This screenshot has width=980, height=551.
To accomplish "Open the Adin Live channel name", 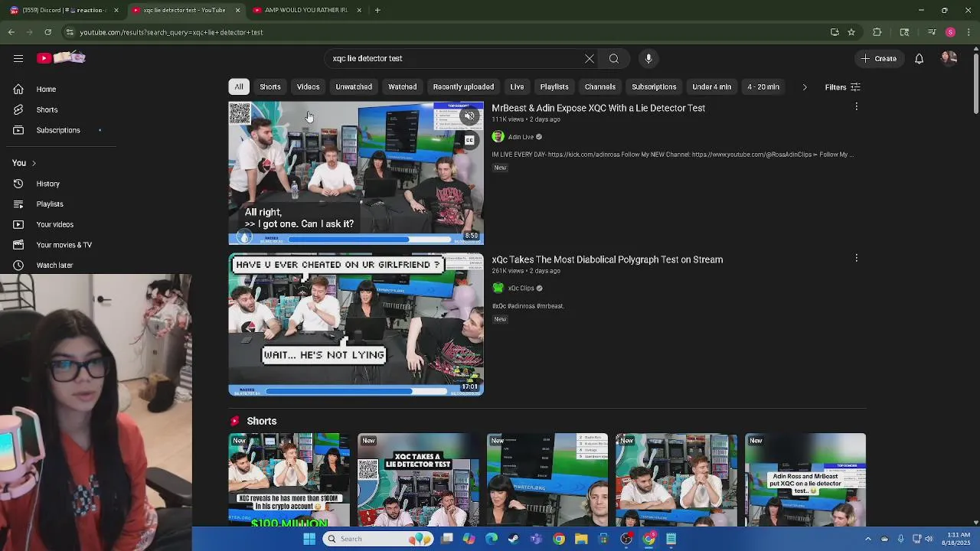I will pos(521,137).
